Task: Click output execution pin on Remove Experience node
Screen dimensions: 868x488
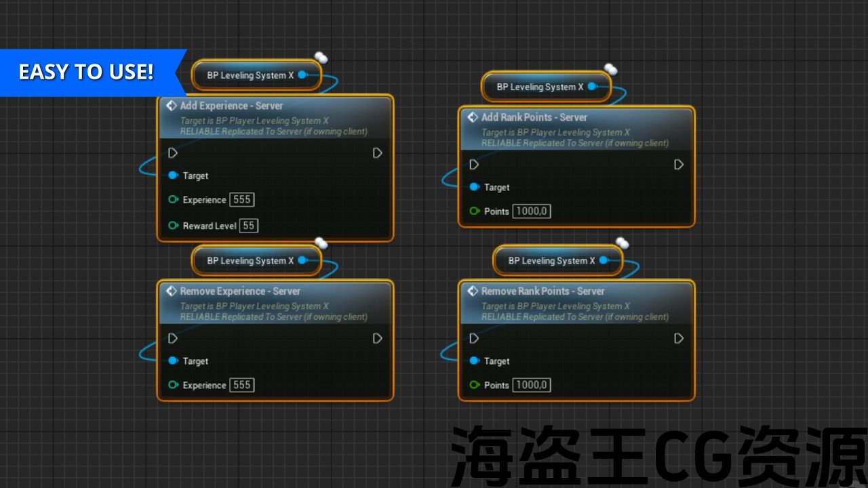Action: pyautogui.click(x=378, y=338)
